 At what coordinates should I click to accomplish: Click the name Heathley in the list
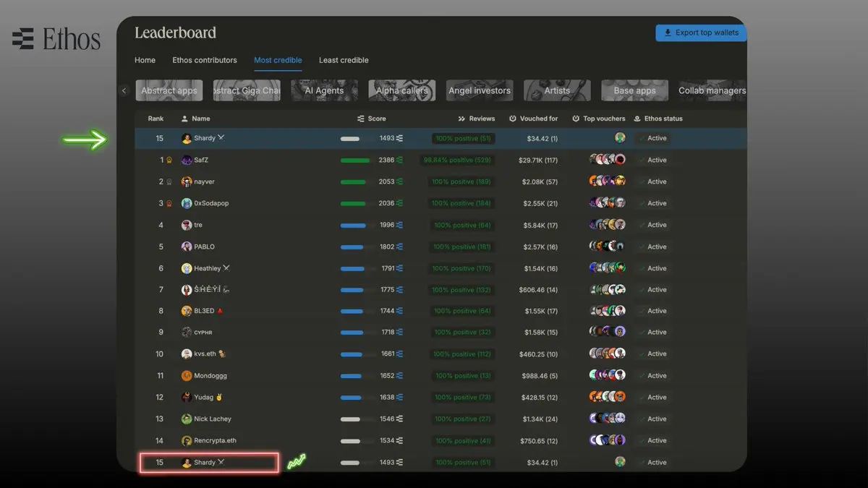click(208, 268)
